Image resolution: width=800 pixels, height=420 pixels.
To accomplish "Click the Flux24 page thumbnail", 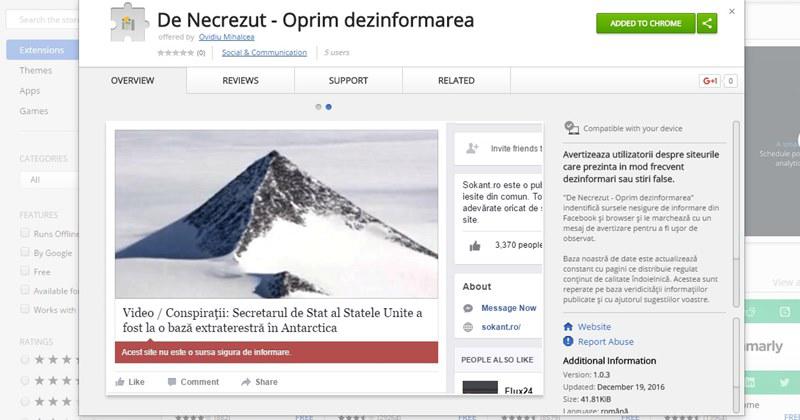I will (480, 387).
